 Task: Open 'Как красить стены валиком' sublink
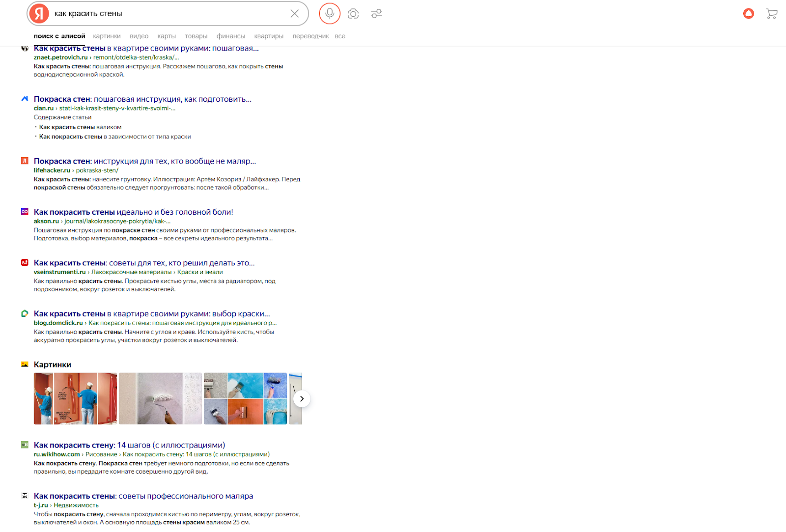pyautogui.click(x=80, y=127)
